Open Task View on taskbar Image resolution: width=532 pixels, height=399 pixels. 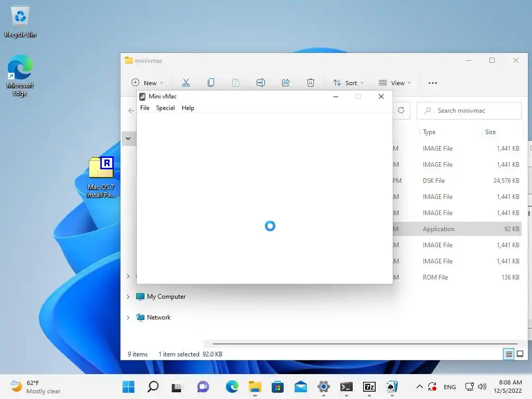pos(177,387)
